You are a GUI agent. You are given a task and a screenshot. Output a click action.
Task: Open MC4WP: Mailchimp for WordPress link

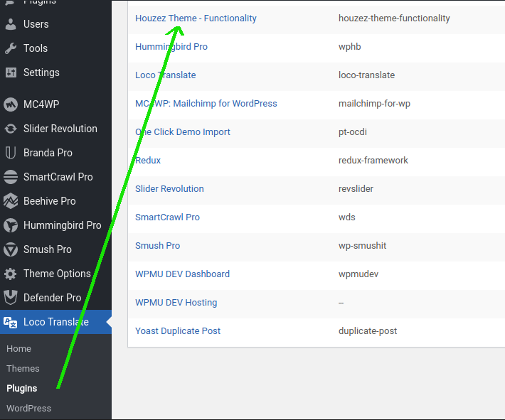206,103
